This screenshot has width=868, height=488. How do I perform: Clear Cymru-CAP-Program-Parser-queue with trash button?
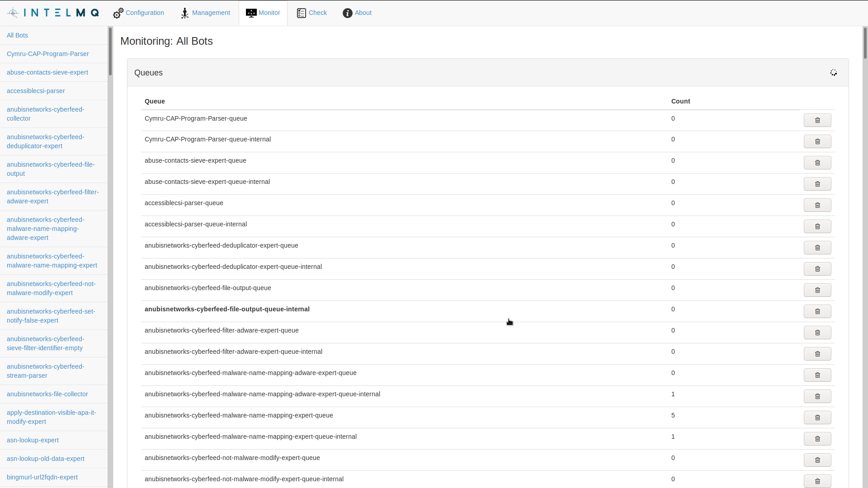(x=817, y=120)
